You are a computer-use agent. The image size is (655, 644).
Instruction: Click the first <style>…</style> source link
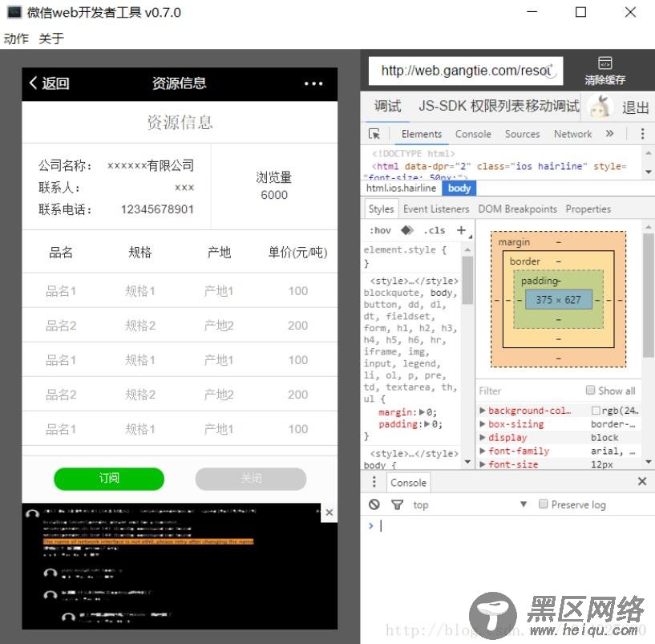[414, 281]
